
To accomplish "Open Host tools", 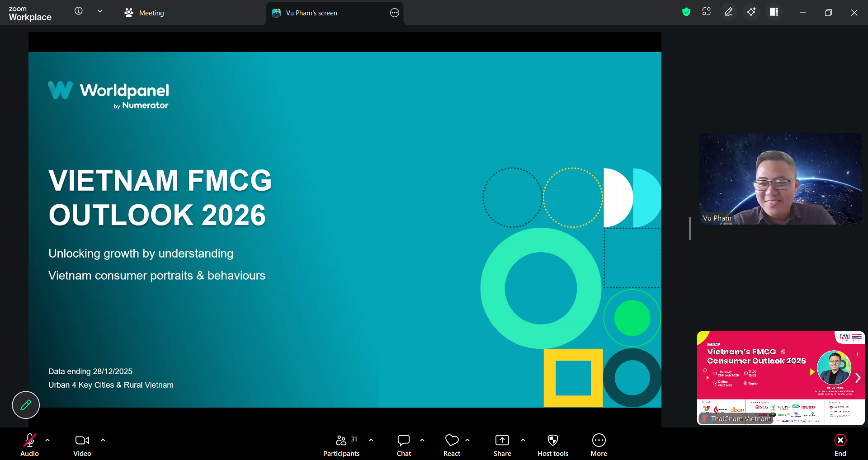I will (552, 444).
